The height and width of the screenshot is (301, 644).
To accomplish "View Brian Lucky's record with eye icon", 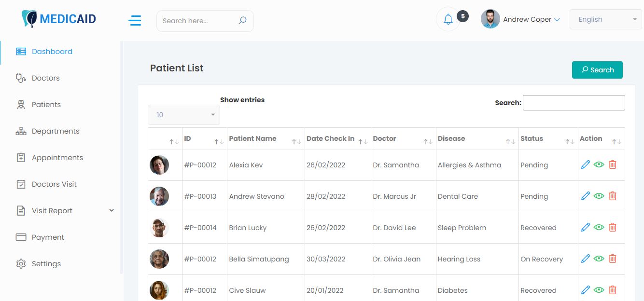I will click(599, 227).
